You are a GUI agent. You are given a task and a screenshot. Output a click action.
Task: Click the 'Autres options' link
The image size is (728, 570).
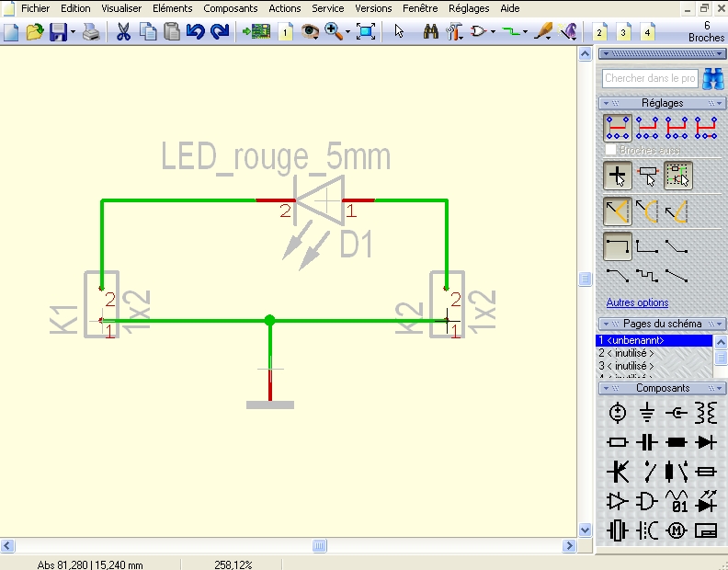coord(637,302)
